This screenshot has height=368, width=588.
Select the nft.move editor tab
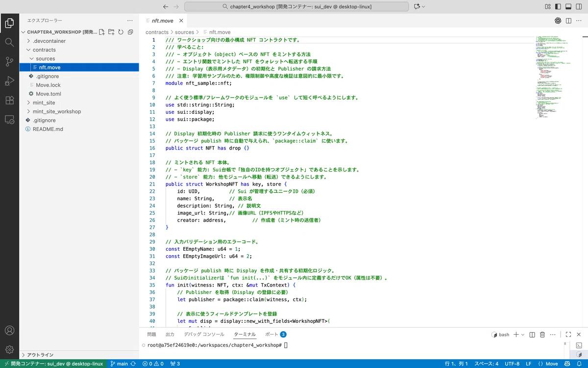(162, 21)
